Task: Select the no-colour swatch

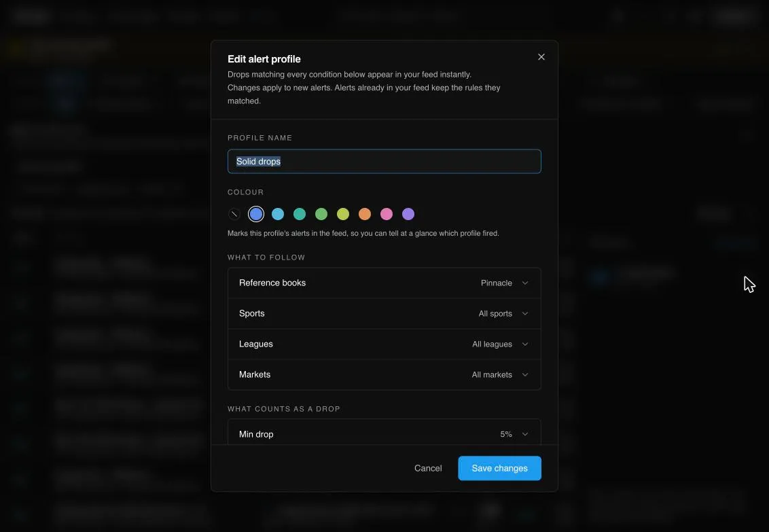Action: click(x=234, y=214)
